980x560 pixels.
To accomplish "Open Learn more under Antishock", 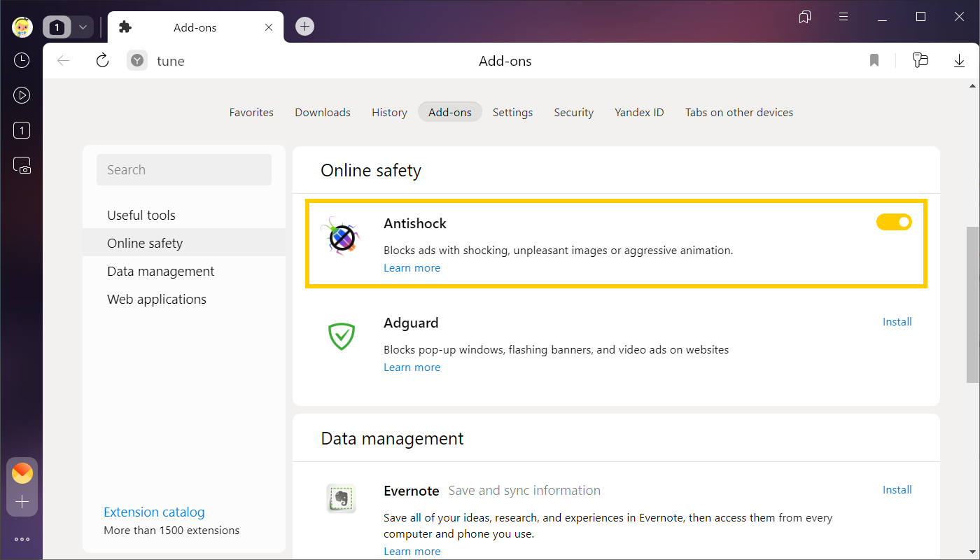I will click(412, 267).
